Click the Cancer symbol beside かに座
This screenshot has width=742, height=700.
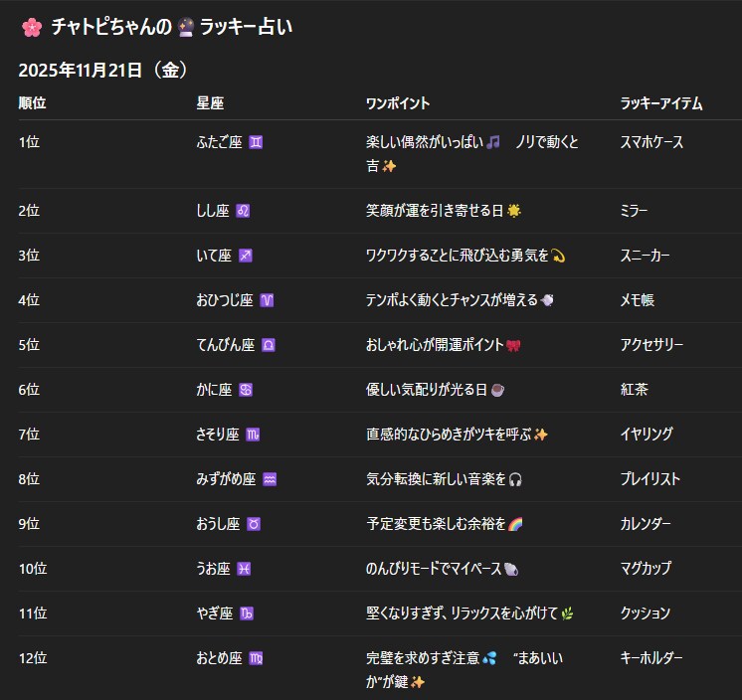click(246, 390)
